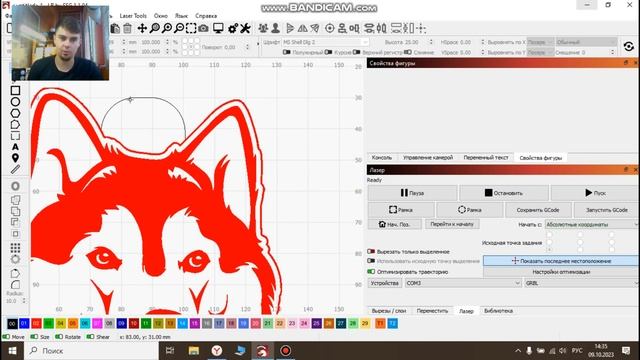This screenshot has width=640, height=360.
Task: Toggle 'Оптимизировать траекторию' switch
Action: click(371, 271)
